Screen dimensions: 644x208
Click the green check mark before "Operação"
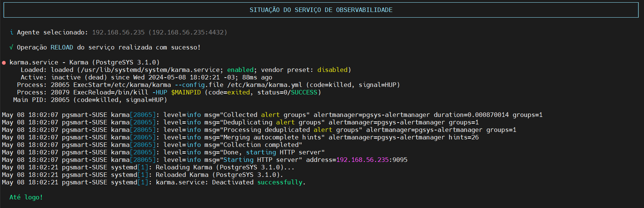[11, 47]
